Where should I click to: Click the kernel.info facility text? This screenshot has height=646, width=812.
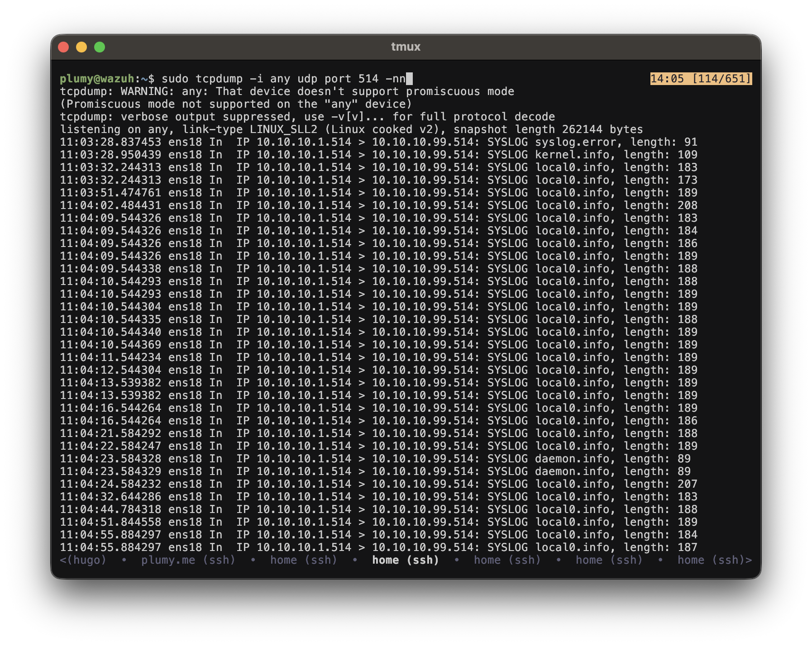point(572,155)
